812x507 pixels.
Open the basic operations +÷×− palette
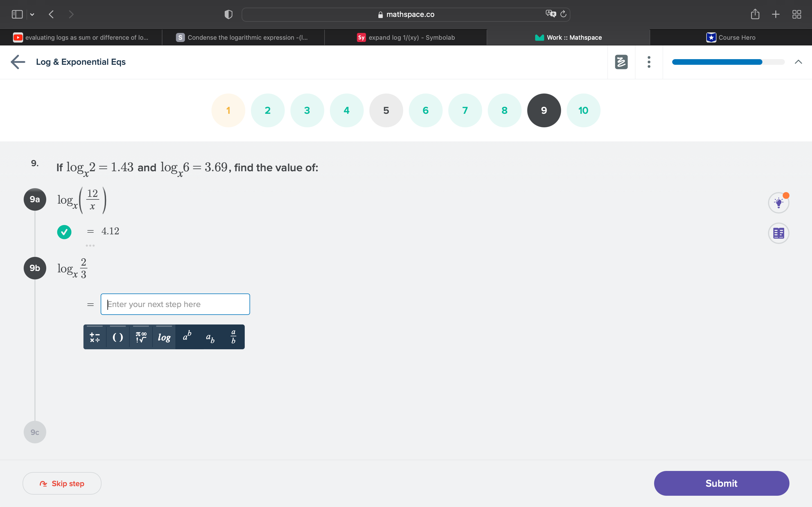coord(95,337)
